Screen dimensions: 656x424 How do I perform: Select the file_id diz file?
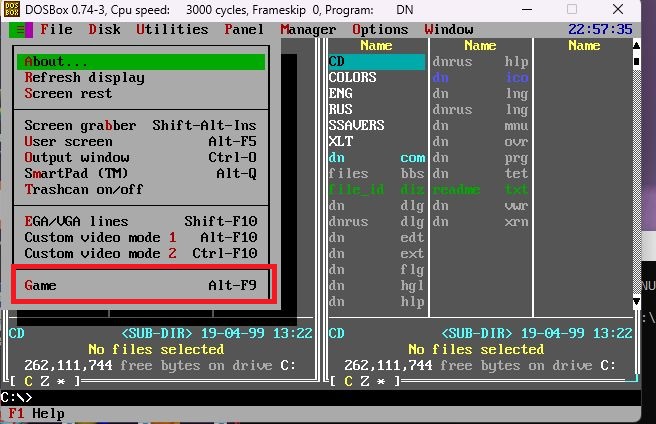coord(377,190)
